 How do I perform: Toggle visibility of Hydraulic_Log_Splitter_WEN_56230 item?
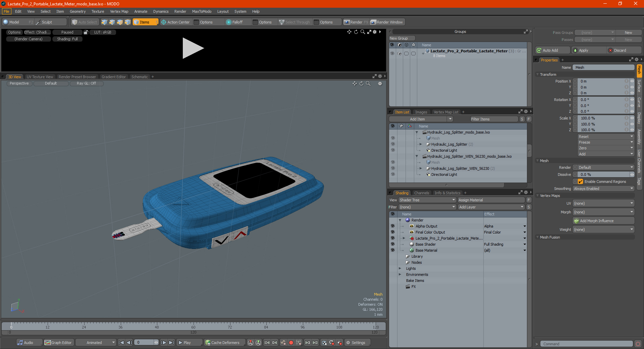pos(393,168)
